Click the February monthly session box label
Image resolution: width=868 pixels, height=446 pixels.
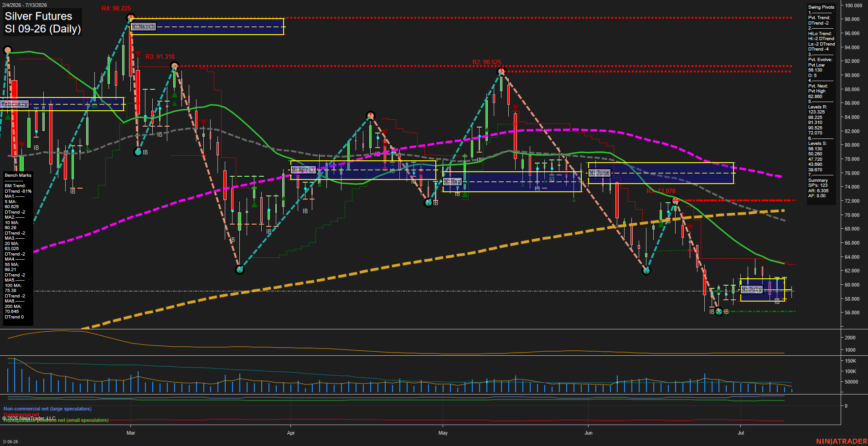tap(15, 104)
